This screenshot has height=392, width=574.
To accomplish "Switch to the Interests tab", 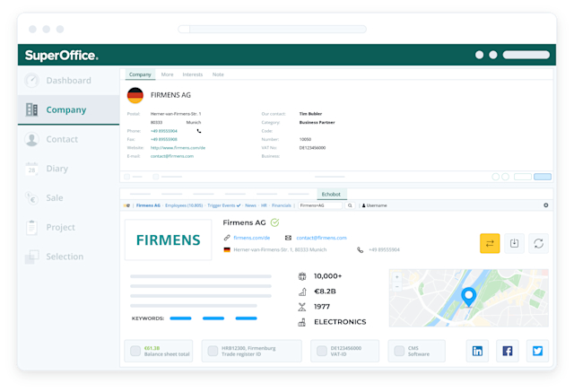I will (x=193, y=74).
